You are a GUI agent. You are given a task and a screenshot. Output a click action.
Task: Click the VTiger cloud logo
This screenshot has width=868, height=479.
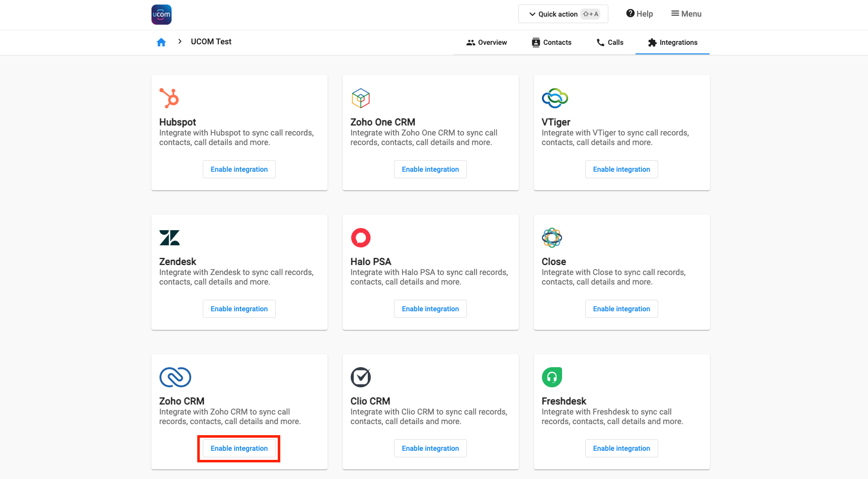[555, 98]
